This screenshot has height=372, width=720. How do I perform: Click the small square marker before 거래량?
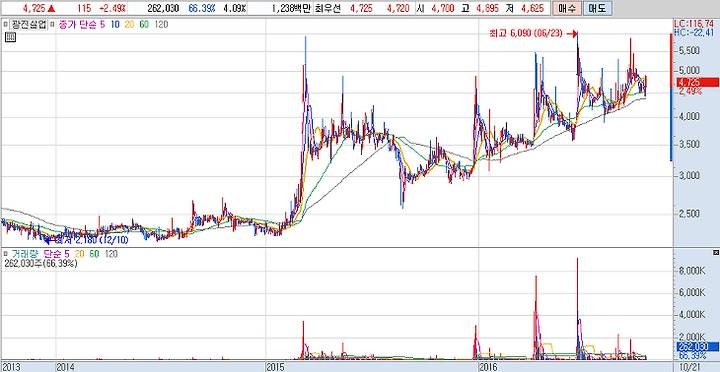click(6, 254)
